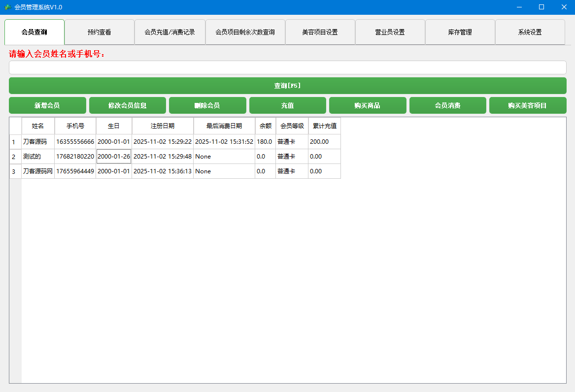Switch to the 系统设置 tab

pos(530,32)
